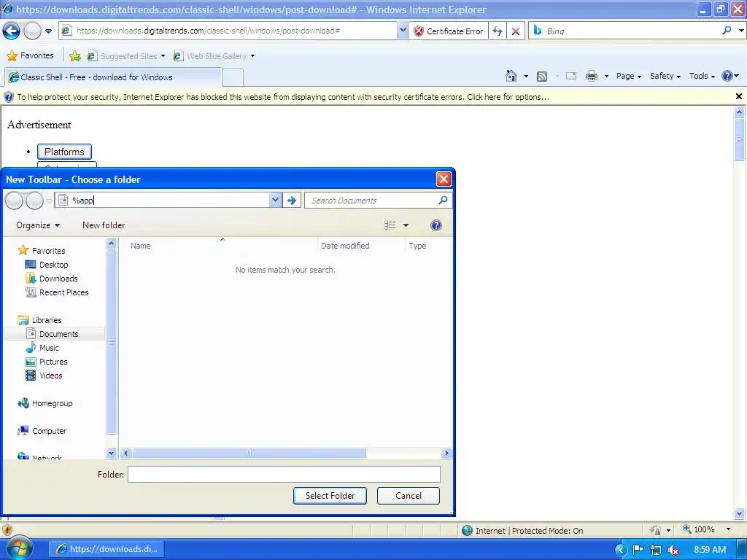The image size is (747, 560).
Task: Click the IE taskbar button
Action: click(x=107, y=549)
